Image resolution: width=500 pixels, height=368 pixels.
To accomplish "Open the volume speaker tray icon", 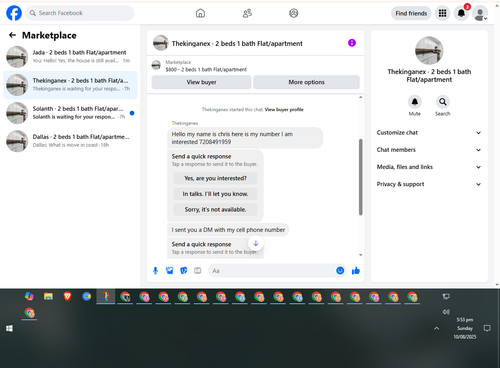I will [x=446, y=312].
